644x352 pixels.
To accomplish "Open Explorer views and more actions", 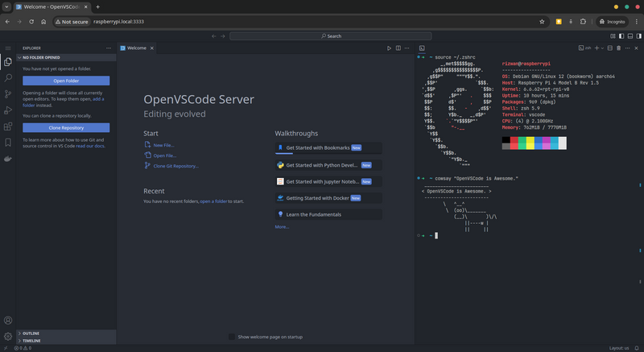I will (109, 48).
